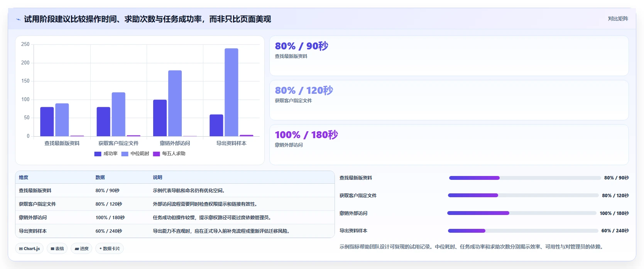This screenshot has width=644, height=269.
Task: Click the 每五人求助 legend color box
Action: pos(156,154)
